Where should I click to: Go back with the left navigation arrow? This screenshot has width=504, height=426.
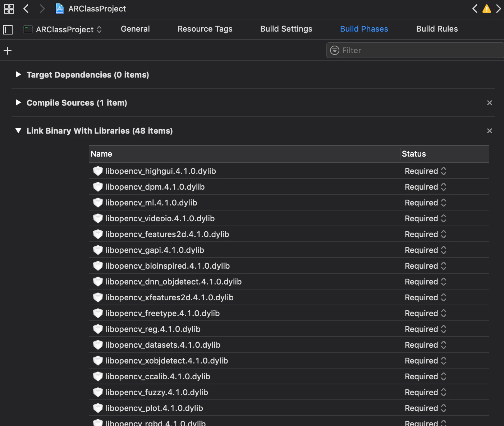pos(26,9)
